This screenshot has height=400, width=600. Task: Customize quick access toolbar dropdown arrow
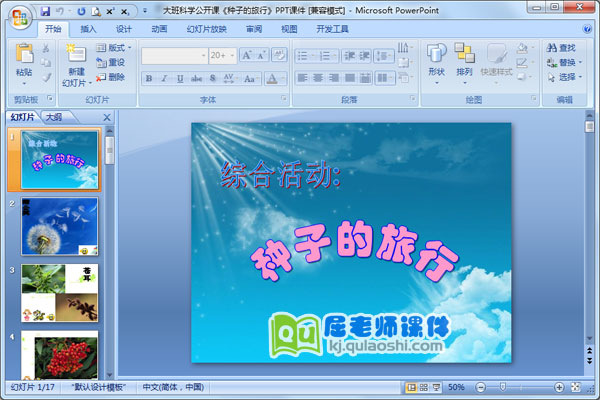click(145, 11)
